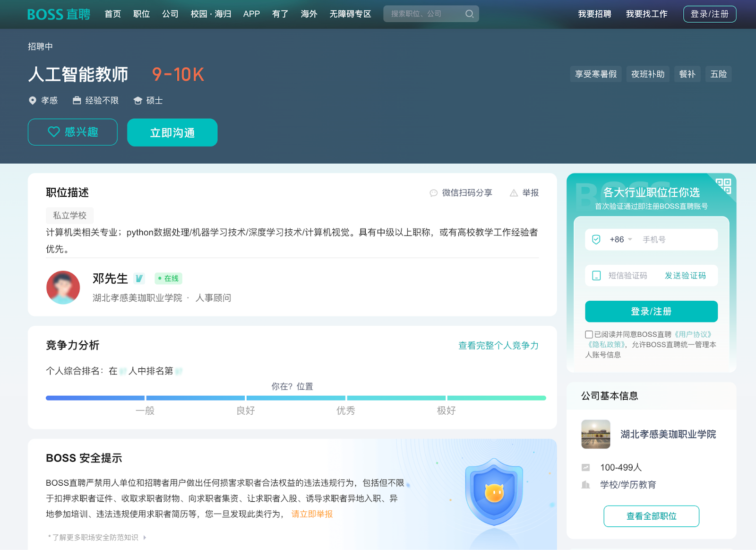
Task: Click the 餐补 benefit tag
Action: click(687, 74)
